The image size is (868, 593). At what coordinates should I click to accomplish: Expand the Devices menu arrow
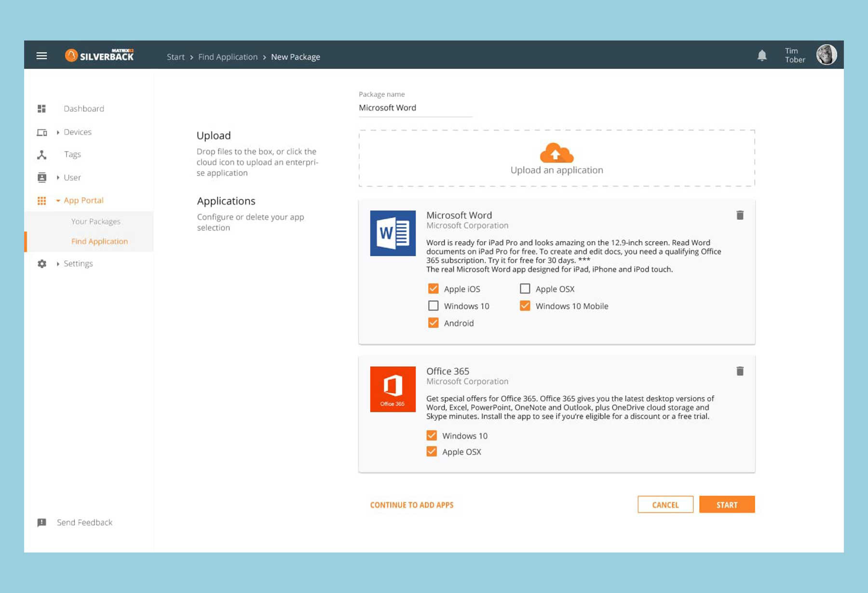(58, 132)
